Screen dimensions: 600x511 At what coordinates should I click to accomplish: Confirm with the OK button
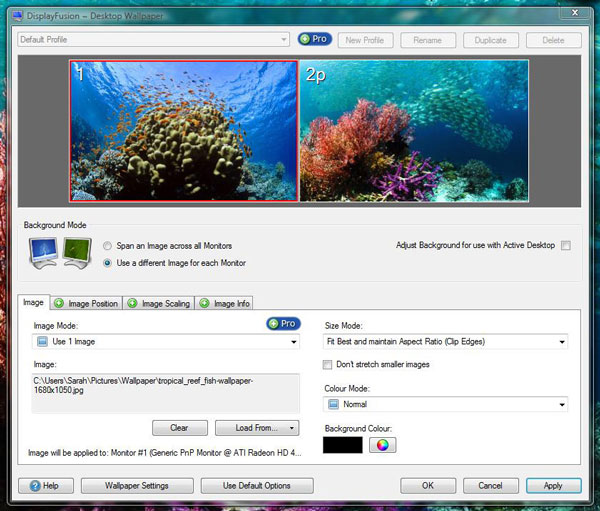pyautogui.click(x=428, y=486)
